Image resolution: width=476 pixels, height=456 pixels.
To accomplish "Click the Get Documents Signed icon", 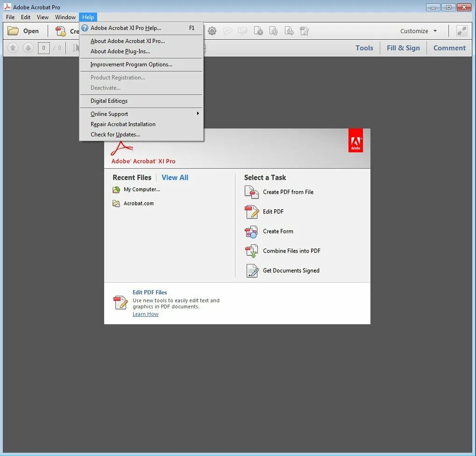I will (252, 271).
